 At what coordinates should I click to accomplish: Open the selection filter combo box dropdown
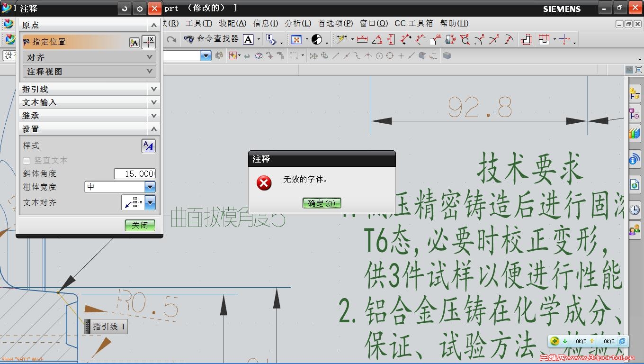pos(206,55)
